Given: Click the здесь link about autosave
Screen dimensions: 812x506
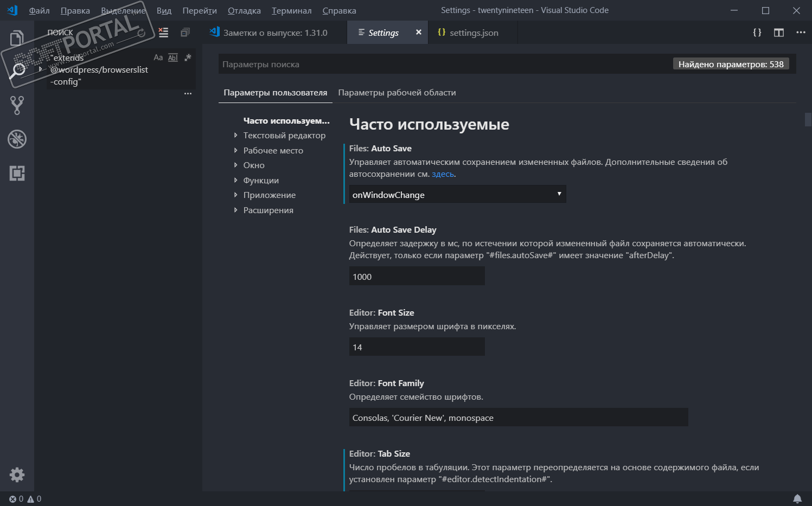Looking at the screenshot, I should [442, 174].
